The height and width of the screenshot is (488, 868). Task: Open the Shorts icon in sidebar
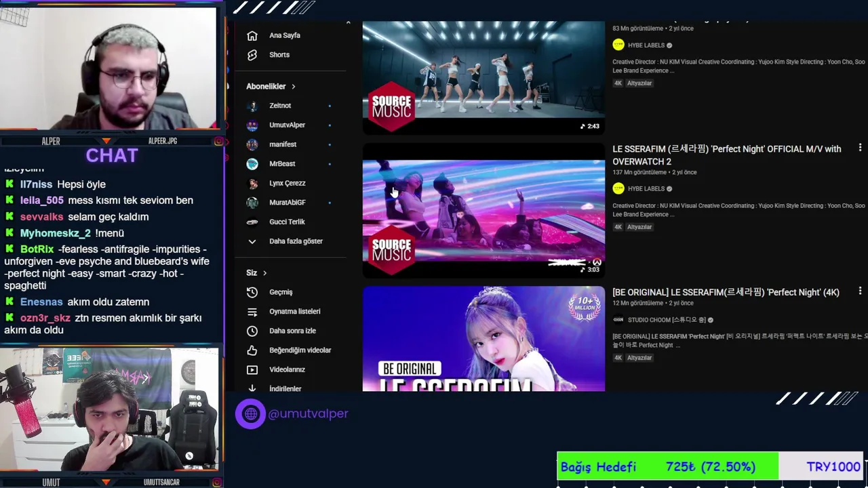(252, 55)
